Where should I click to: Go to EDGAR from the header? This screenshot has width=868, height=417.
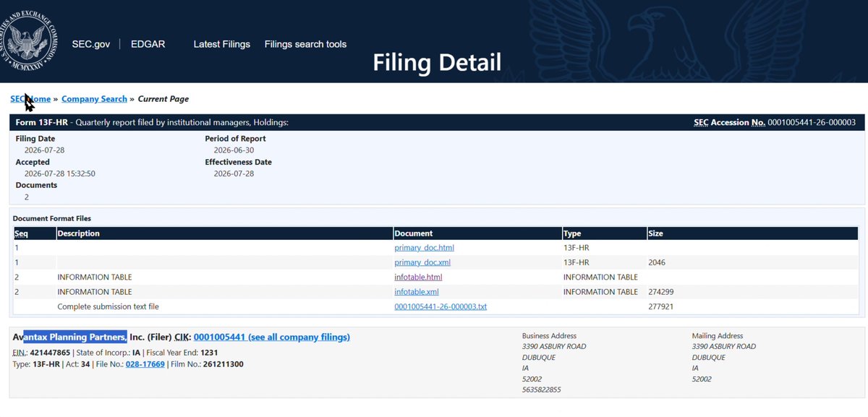pyautogui.click(x=148, y=44)
